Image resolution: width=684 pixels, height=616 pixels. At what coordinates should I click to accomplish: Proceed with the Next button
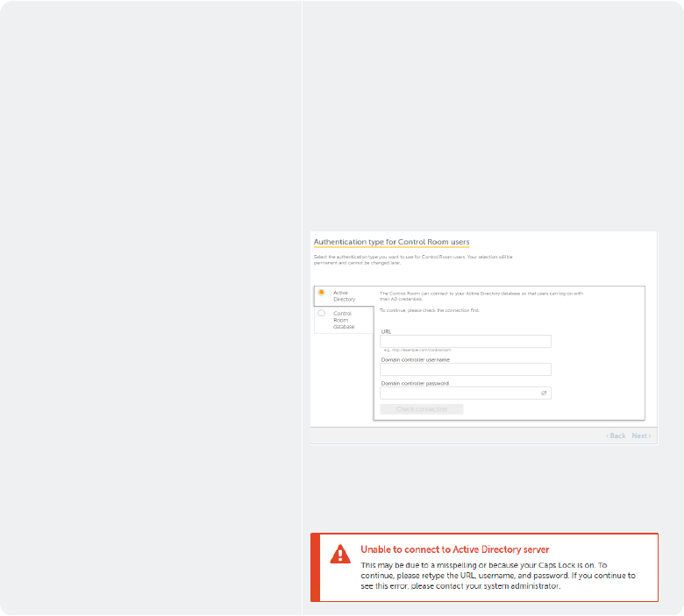click(641, 435)
